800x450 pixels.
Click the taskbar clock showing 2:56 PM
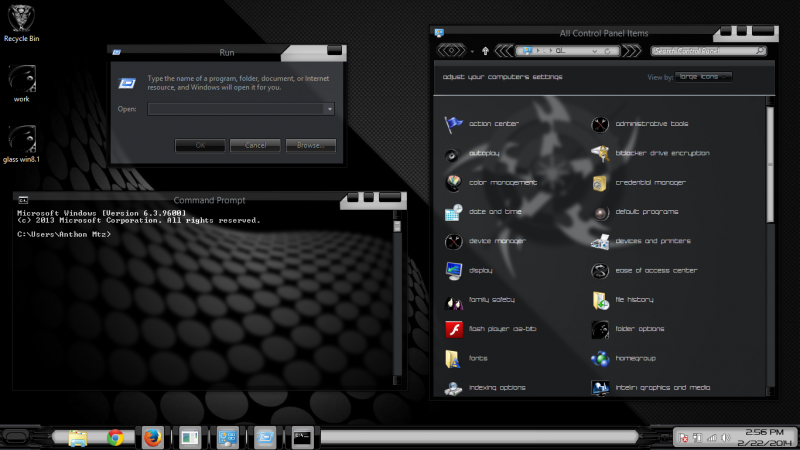point(764,437)
